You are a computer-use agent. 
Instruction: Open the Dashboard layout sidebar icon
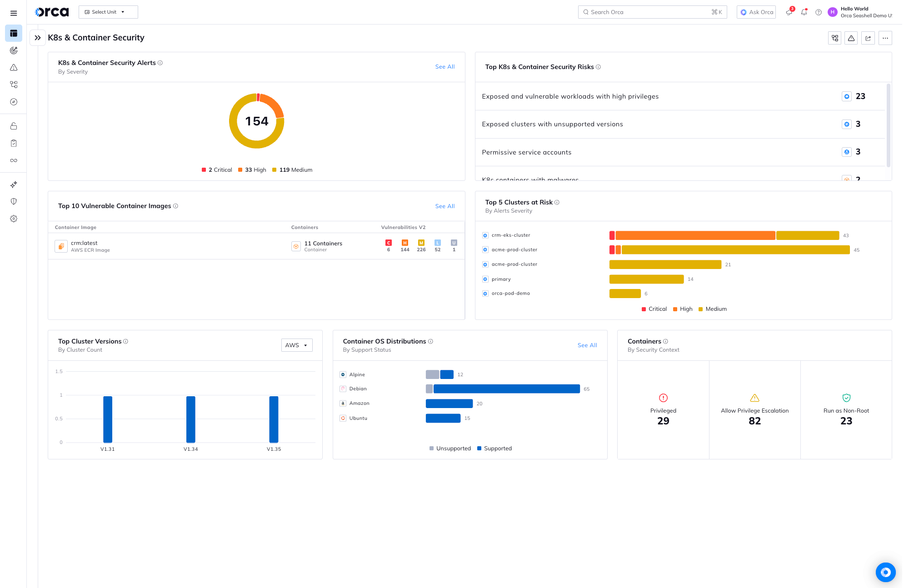pos(14,33)
